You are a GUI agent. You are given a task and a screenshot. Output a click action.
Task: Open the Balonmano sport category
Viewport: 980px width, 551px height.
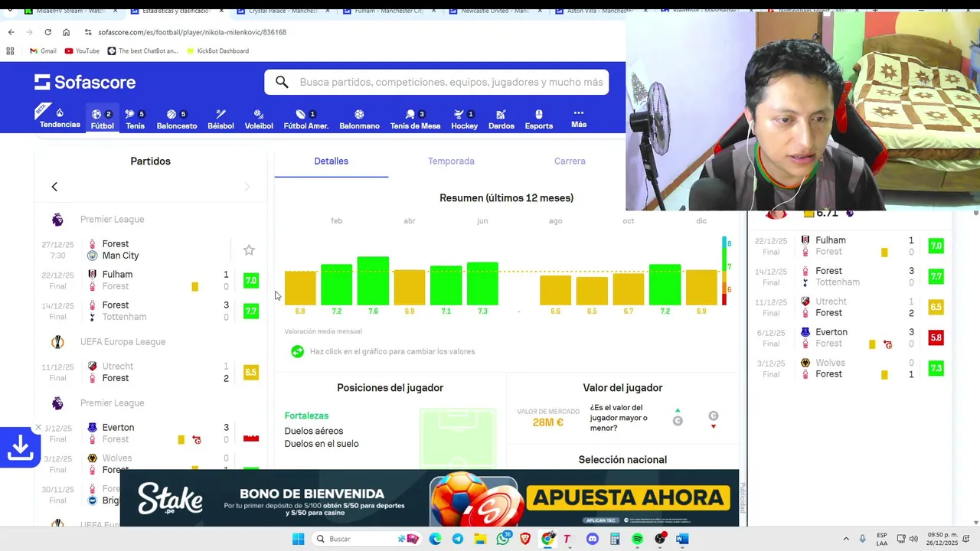359,119
